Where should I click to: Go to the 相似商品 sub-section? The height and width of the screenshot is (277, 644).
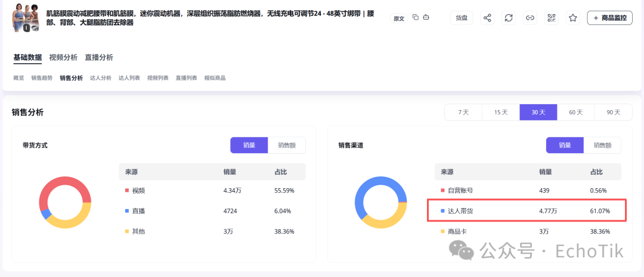(x=215, y=78)
